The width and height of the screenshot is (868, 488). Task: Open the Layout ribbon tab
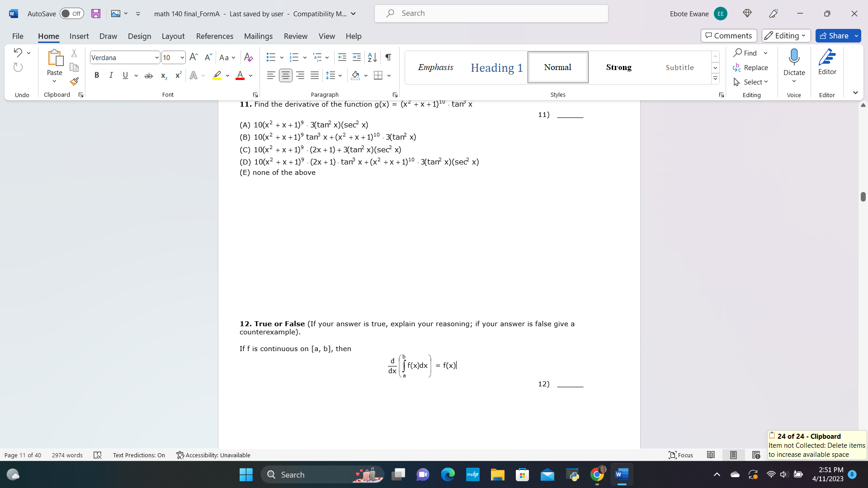173,36
